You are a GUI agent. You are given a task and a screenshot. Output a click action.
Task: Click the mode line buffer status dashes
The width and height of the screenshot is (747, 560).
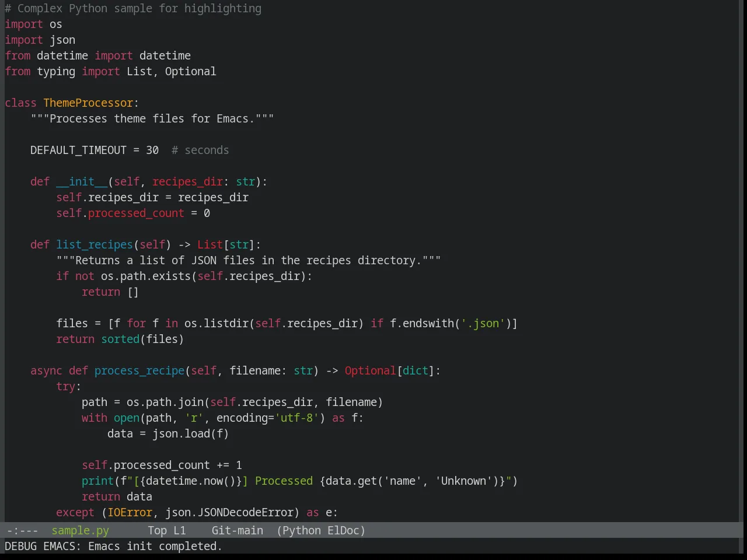click(22, 530)
